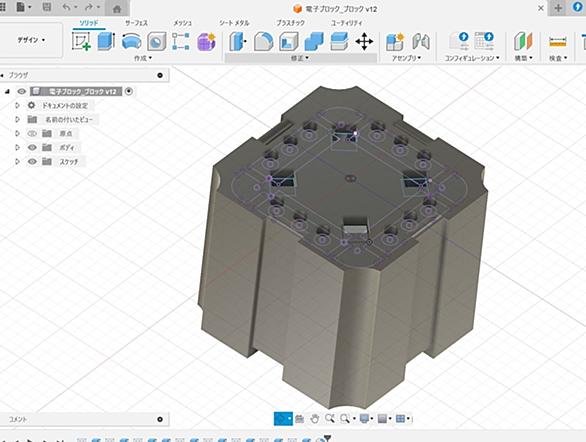Open the 構築 dropdown menu
The height and width of the screenshot is (442, 586).
tap(524, 58)
